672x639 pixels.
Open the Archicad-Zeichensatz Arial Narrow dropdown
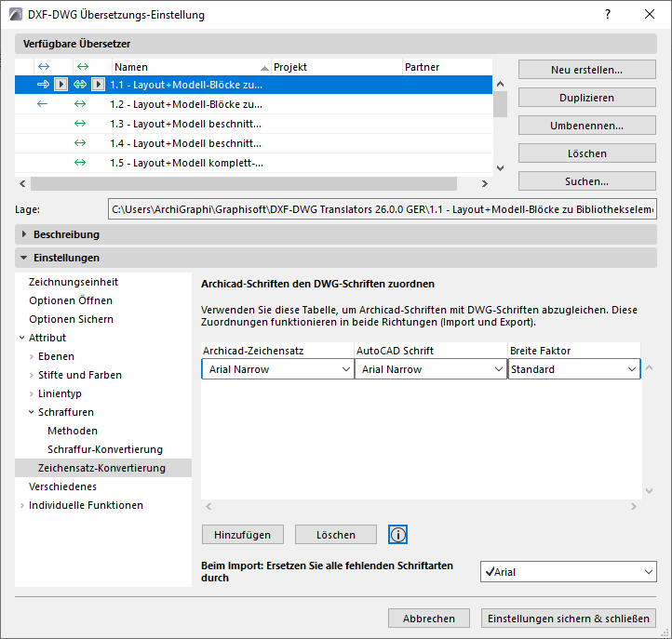277,369
